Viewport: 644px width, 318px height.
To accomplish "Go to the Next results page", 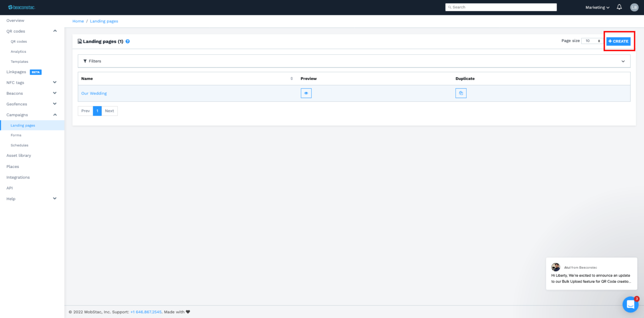I will point(109,111).
